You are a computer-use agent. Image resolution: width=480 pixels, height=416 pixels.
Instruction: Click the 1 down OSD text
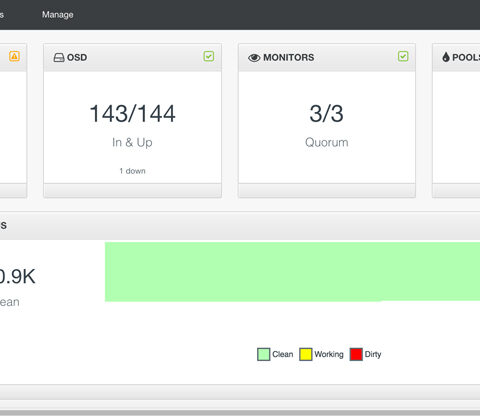(132, 171)
